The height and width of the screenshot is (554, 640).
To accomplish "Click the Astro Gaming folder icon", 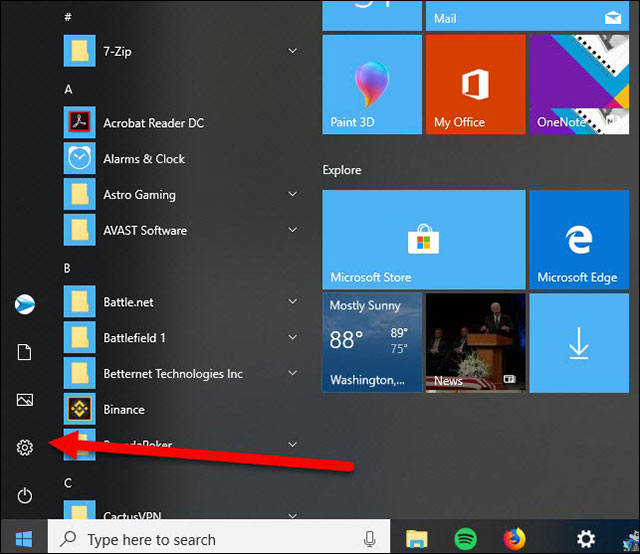I will (80, 194).
